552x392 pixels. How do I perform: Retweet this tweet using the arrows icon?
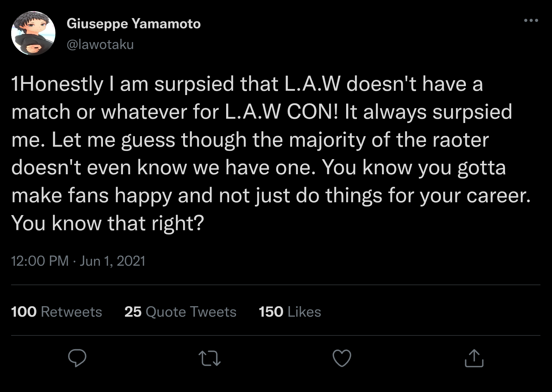[x=210, y=358]
